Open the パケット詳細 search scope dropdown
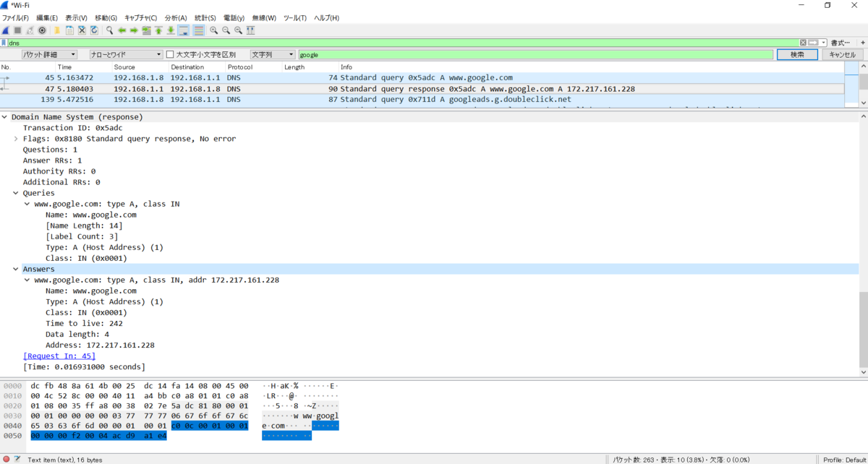This screenshot has height=464, width=868. 48,54
